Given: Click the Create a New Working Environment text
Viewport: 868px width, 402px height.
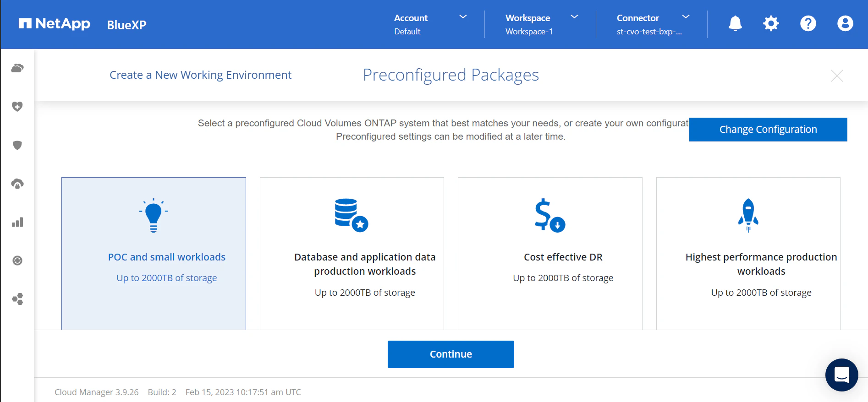Looking at the screenshot, I should (200, 75).
